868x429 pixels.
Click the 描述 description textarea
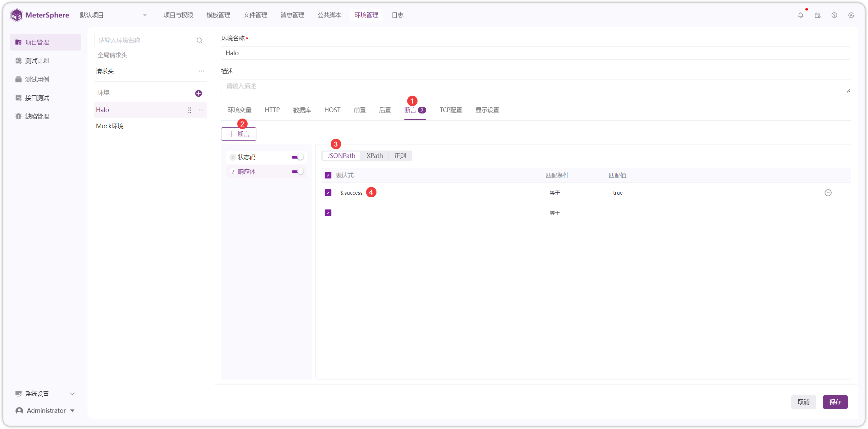(x=536, y=86)
